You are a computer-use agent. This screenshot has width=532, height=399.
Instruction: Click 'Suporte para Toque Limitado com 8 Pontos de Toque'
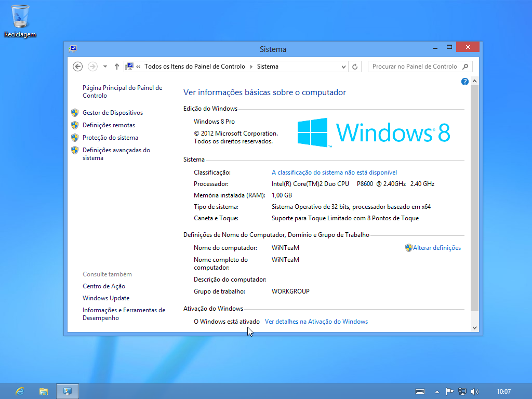click(x=345, y=219)
